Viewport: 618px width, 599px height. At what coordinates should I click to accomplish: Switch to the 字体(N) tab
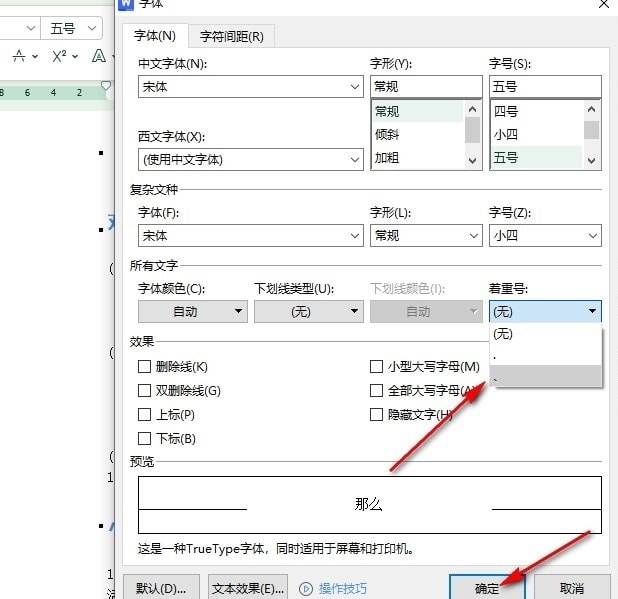(x=155, y=36)
